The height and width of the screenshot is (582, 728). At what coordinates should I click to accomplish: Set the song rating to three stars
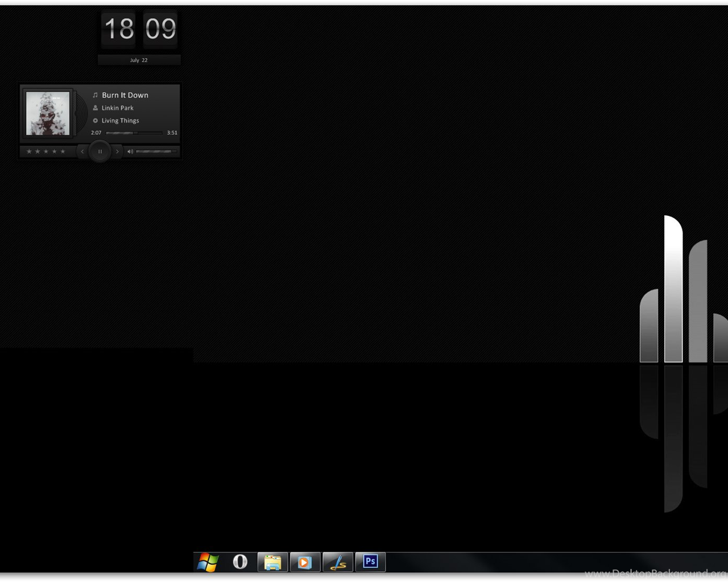[x=46, y=151]
